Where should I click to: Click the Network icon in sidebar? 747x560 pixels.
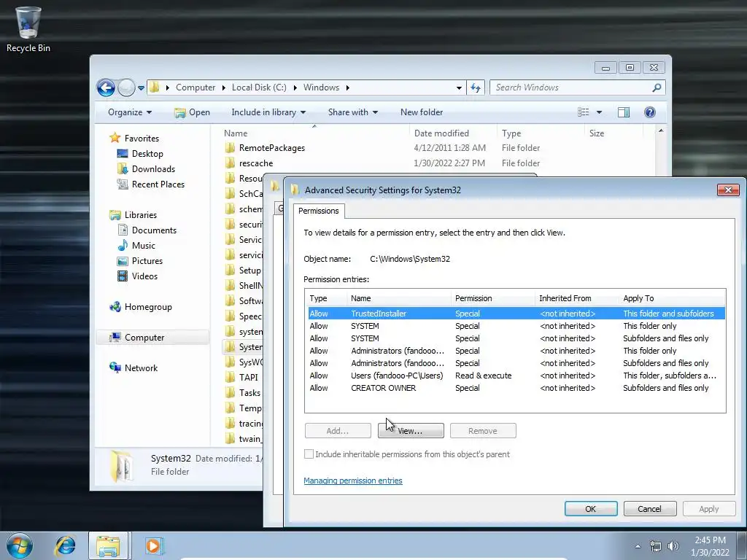[x=115, y=367]
